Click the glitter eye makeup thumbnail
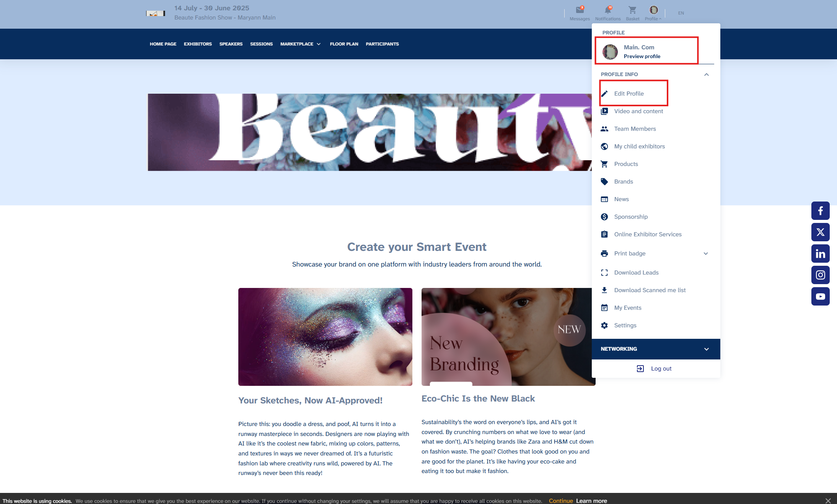The image size is (837, 504). coord(325,337)
